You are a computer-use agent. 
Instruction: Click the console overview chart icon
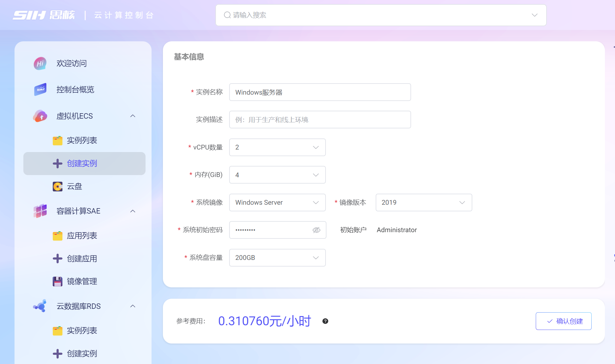click(x=40, y=90)
